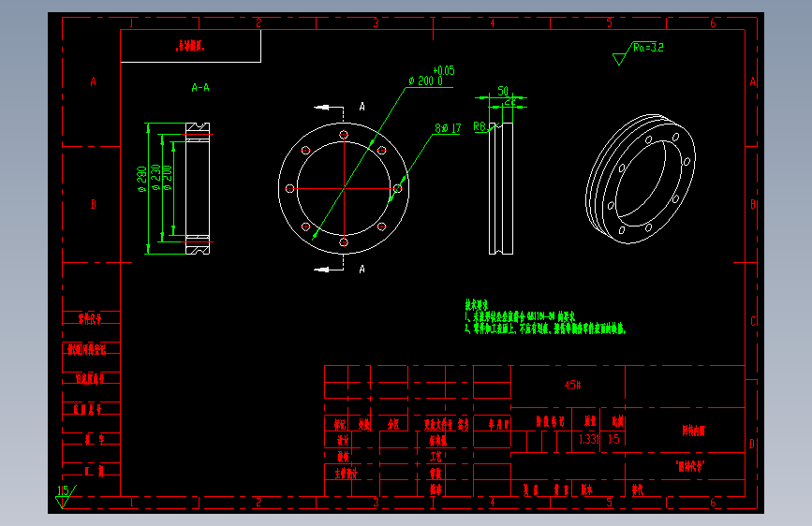Select the hatched A-A cross-section view
Screen dimensions: 812x526
[198, 188]
